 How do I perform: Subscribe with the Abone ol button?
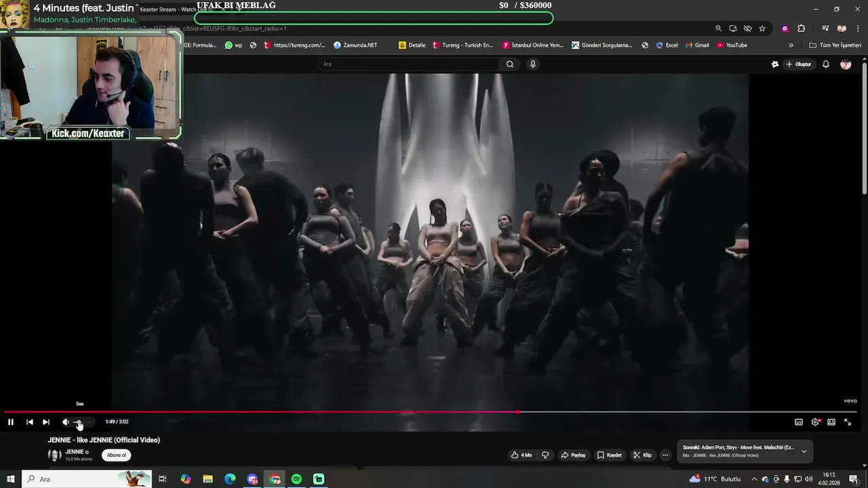[x=117, y=455]
